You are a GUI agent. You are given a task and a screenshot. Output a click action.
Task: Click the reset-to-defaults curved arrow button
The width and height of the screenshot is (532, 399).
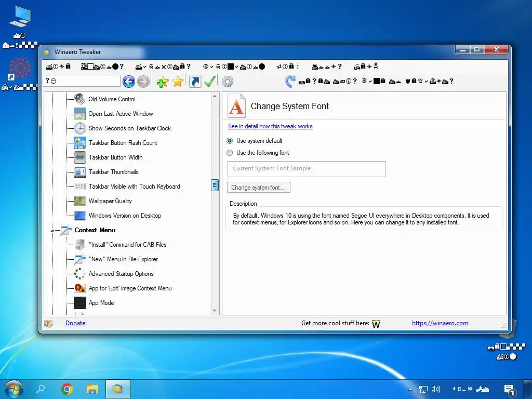coord(290,81)
